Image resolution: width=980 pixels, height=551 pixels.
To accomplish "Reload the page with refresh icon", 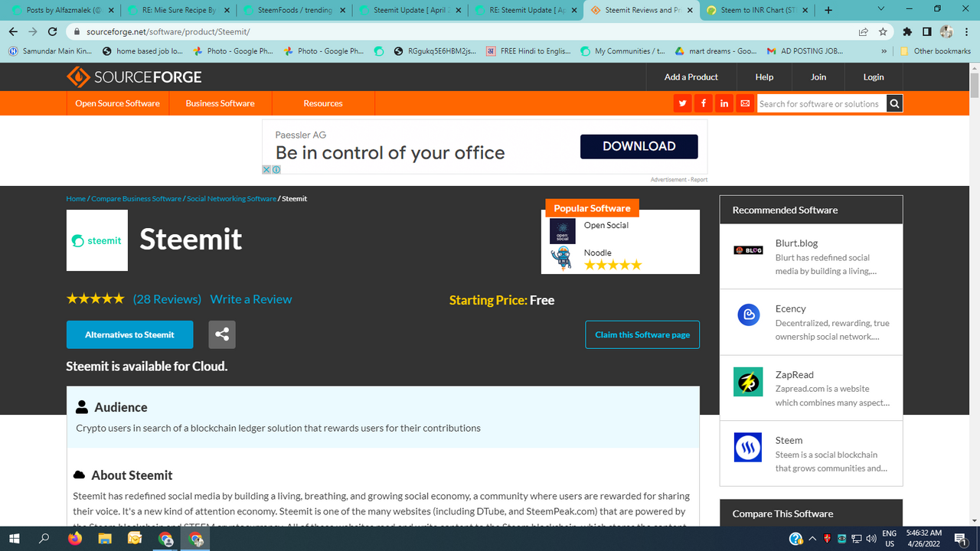I will tap(52, 31).
